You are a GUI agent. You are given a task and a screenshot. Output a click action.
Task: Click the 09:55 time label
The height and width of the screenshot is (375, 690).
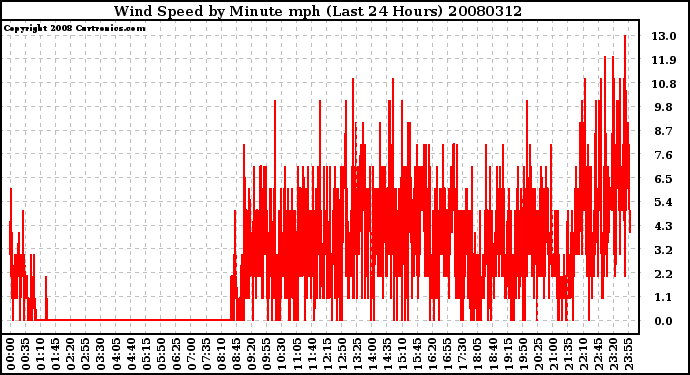(266, 354)
